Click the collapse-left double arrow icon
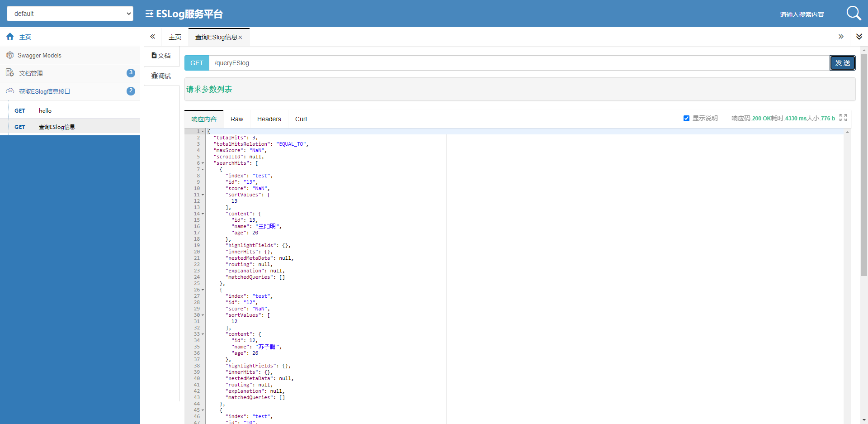The image size is (868, 424). point(153,37)
